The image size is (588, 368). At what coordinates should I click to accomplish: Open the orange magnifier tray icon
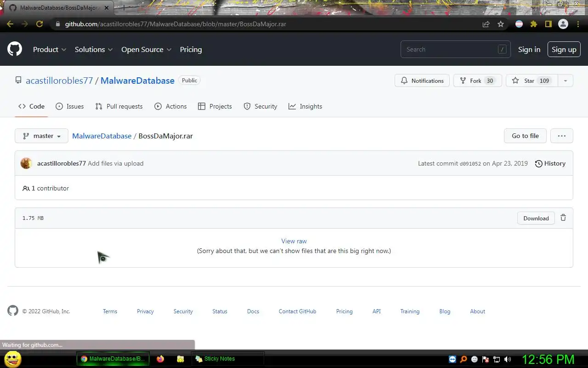pos(464,359)
